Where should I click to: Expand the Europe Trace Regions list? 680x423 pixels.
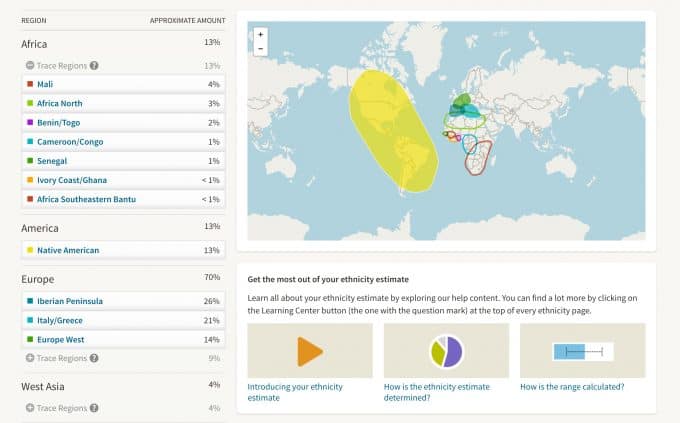[30, 358]
